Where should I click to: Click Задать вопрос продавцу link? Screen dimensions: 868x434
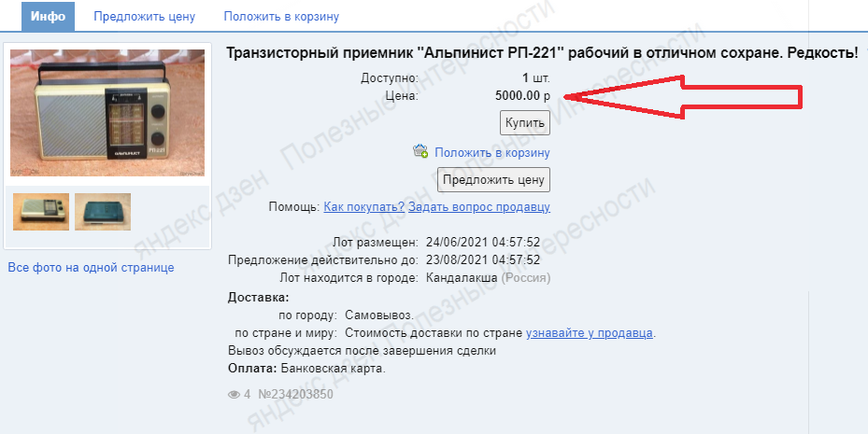tap(479, 207)
